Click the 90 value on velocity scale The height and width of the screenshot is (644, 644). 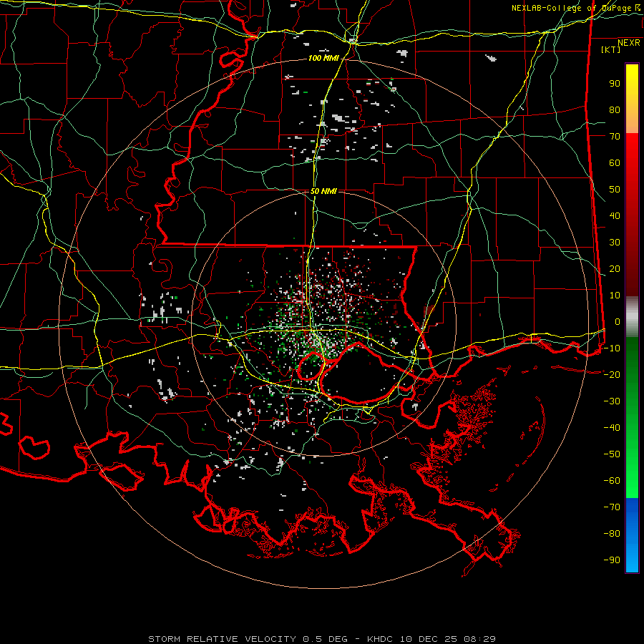615,84
